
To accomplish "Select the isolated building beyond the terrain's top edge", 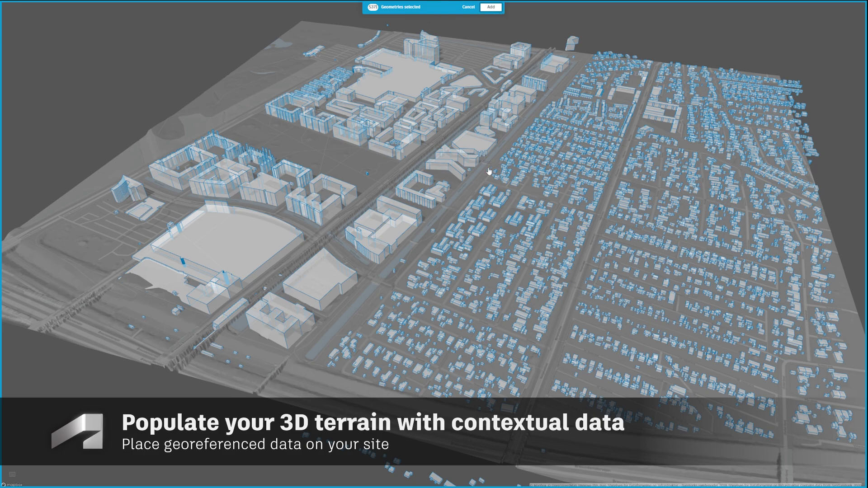I will [x=571, y=42].
